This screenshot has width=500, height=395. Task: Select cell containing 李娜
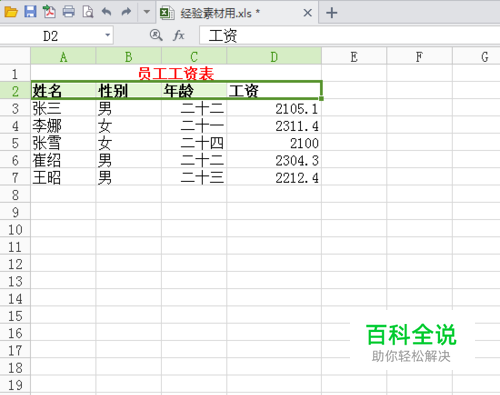point(63,126)
